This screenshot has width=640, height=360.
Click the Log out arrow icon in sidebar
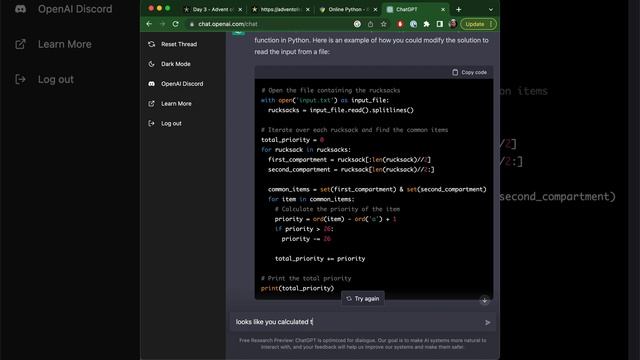[x=151, y=123]
